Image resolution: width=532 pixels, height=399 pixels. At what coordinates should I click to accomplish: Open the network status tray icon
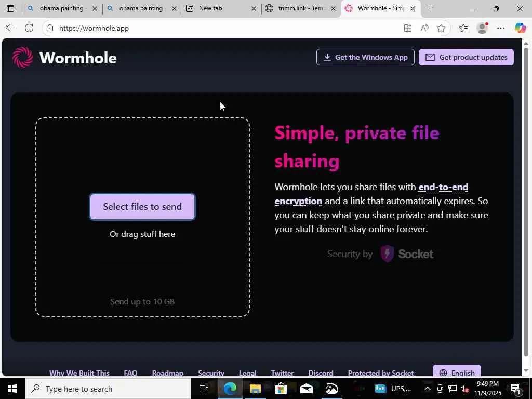(453, 389)
